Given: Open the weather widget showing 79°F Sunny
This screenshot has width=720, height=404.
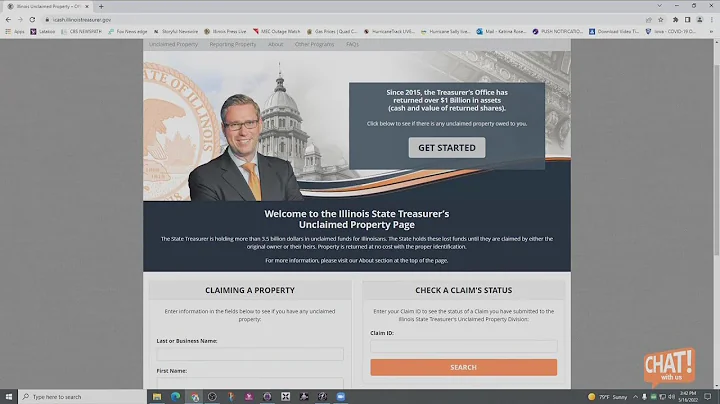Looking at the screenshot, I should 607,397.
